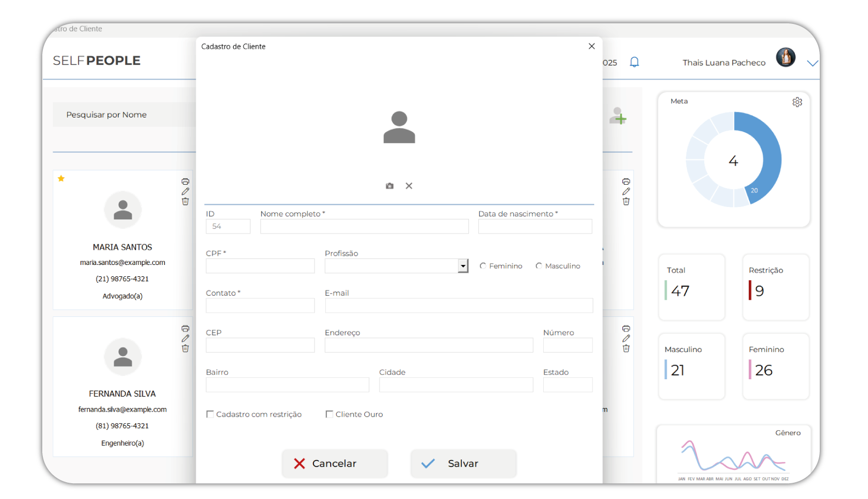Click the camera icon to upload photo

389,186
